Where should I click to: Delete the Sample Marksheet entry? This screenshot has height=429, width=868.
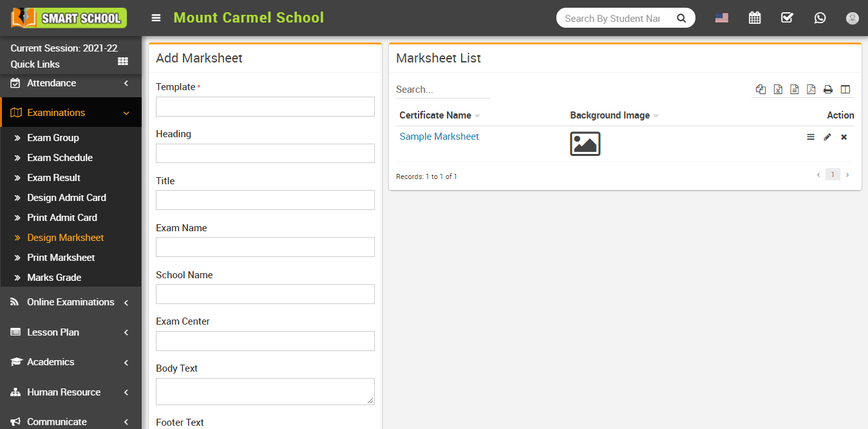tap(844, 137)
